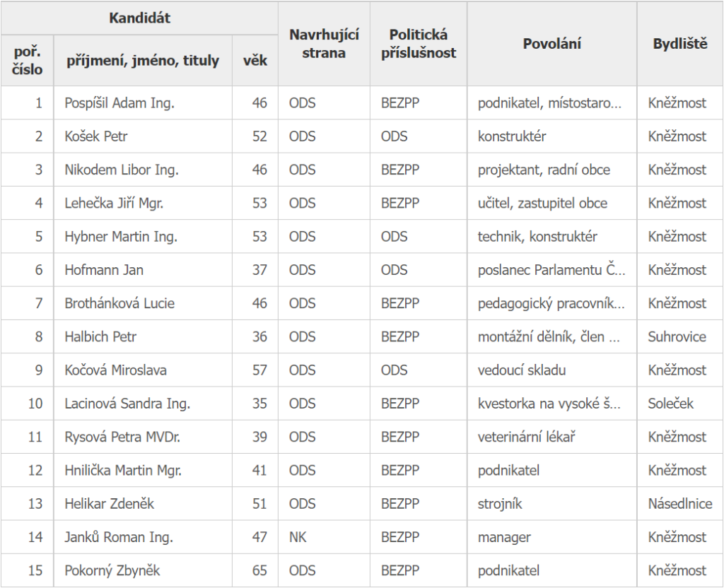Click the Kandidát column header

coord(139,18)
